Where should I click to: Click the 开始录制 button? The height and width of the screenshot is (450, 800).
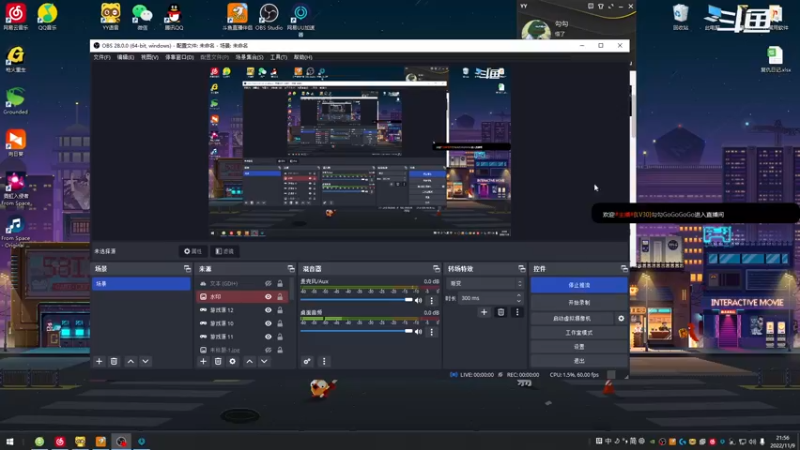tap(579, 303)
